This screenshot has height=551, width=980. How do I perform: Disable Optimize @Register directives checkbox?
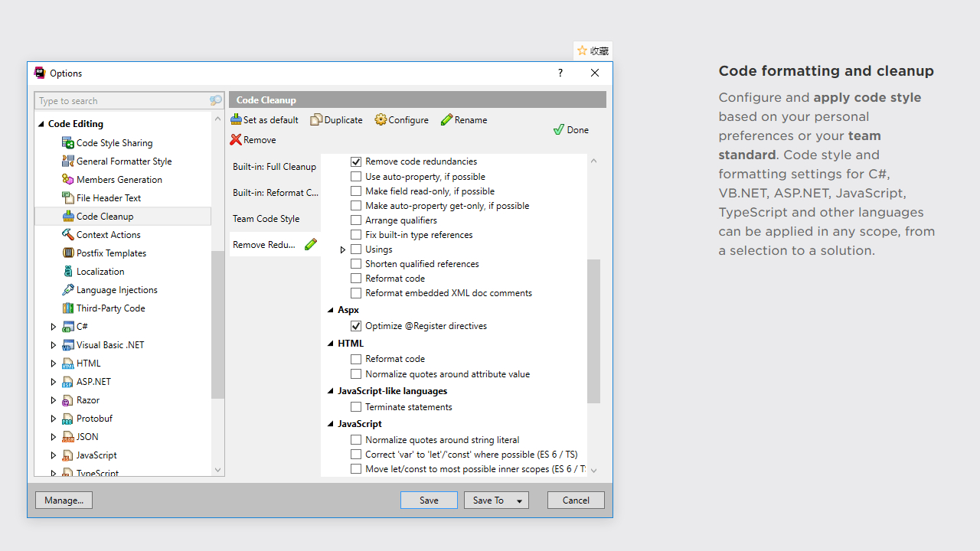coord(356,326)
